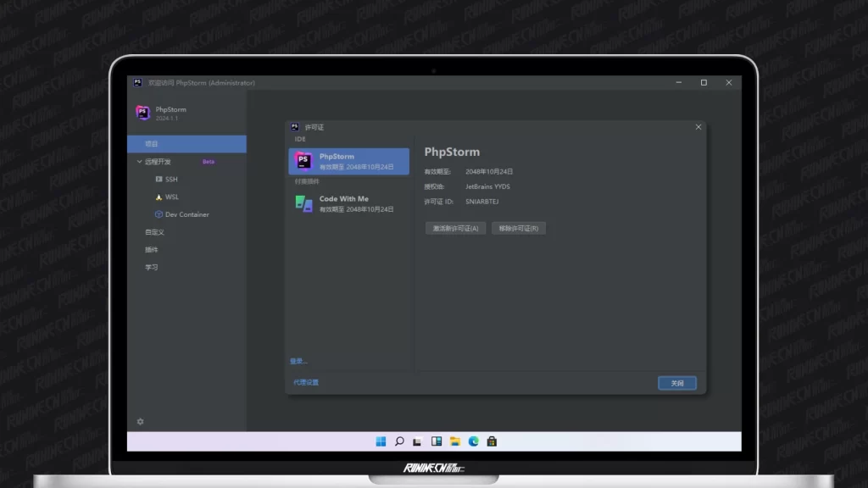Screen dimensions: 868x488
Task: Click the Dev Container cube icon
Action: (159, 214)
